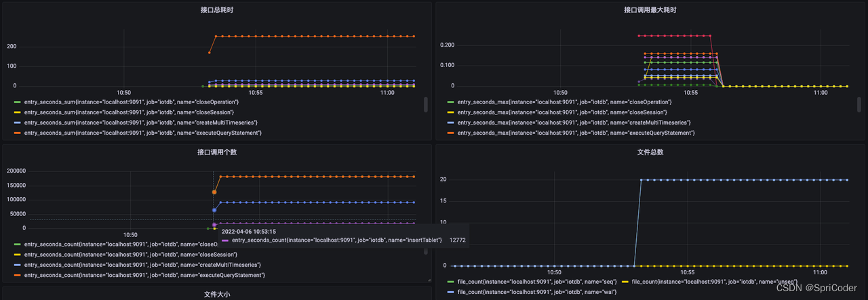Click green swatch of entry_seconds_sum closeOperation
The height and width of the screenshot is (300, 868).
point(17,102)
